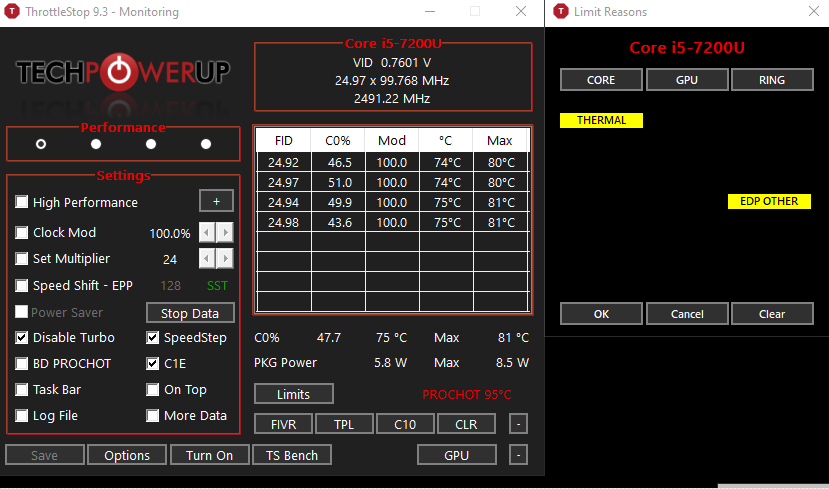Viewport: 829px width, 489px height.
Task: Enable the On Top checkbox
Action: click(x=153, y=390)
